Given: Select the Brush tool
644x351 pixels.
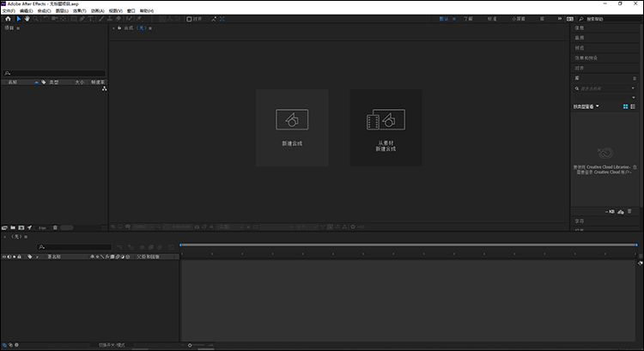Looking at the screenshot, I should pos(101,19).
